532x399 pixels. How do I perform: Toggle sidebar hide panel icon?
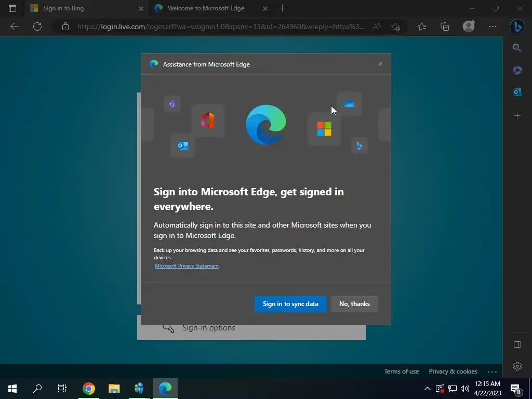pyautogui.click(x=517, y=344)
